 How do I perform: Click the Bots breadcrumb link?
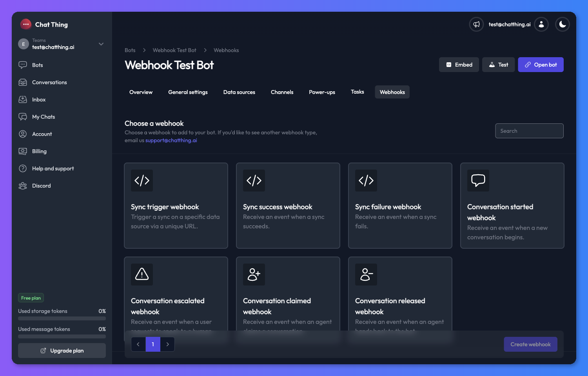(x=130, y=50)
